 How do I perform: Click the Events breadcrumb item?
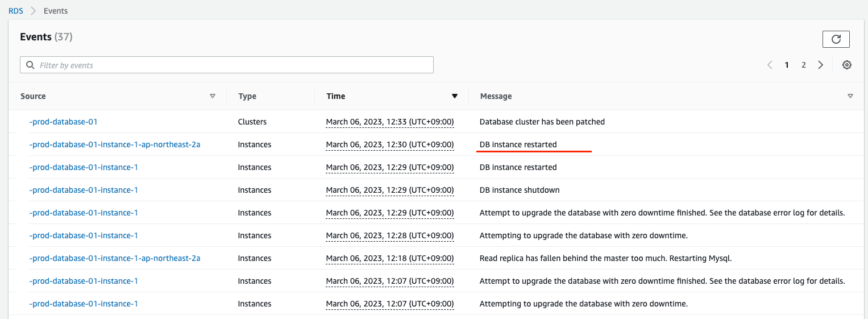coord(56,11)
